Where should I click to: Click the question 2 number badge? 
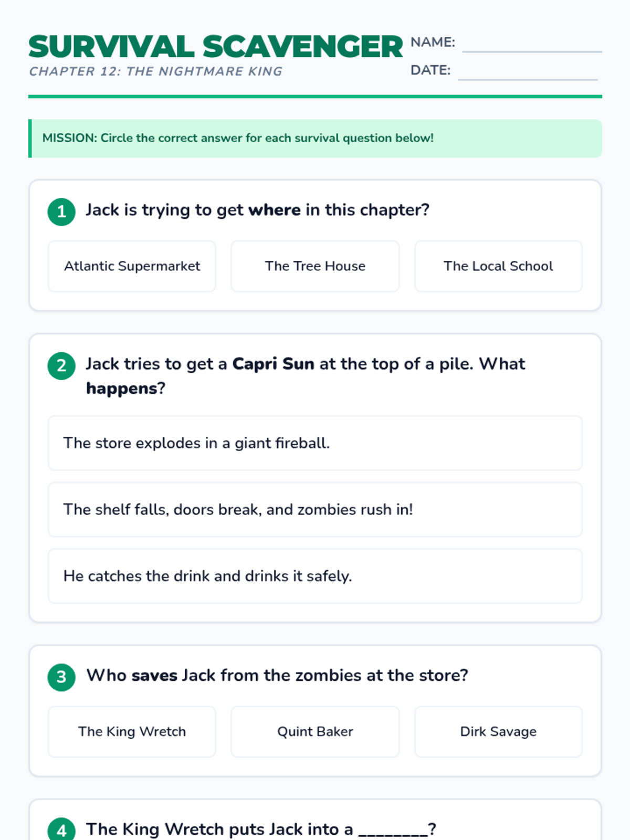tap(61, 365)
